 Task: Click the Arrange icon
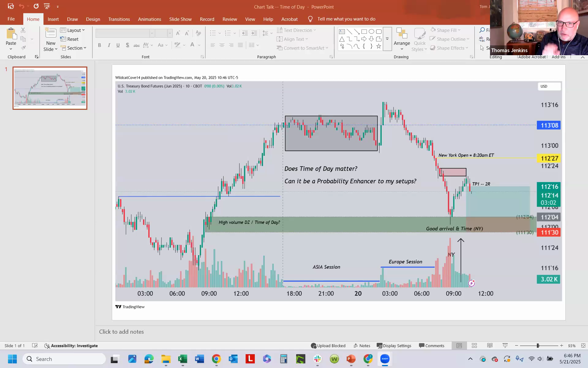point(401,34)
